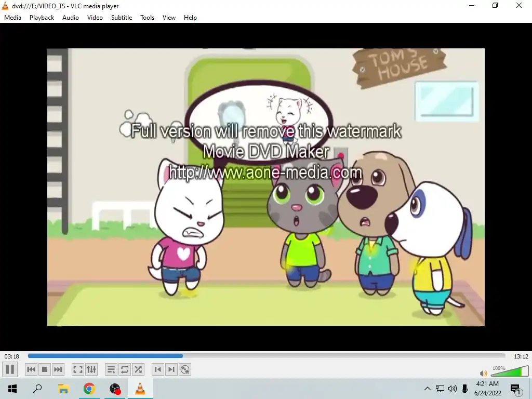Open the Subtitle menu

click(122, 18)
